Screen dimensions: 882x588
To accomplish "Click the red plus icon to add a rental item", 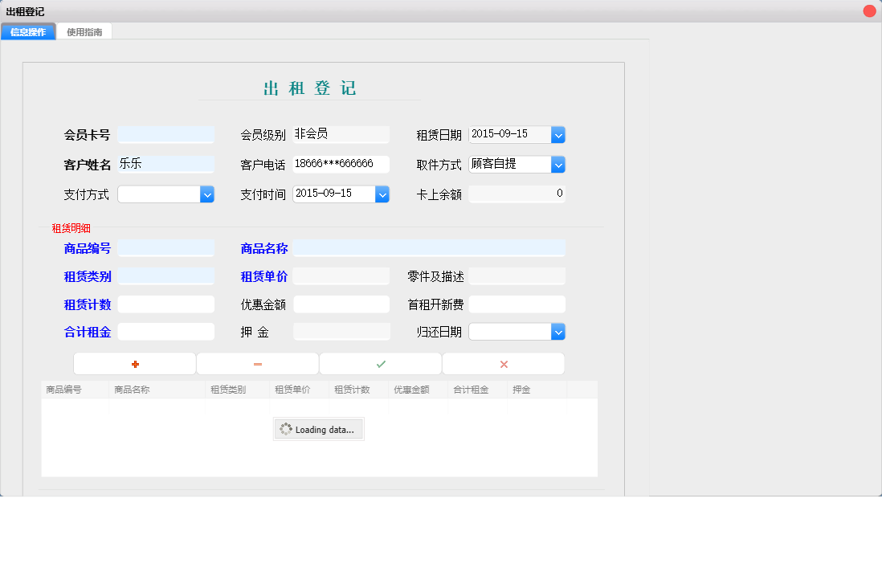I will 134,363.
